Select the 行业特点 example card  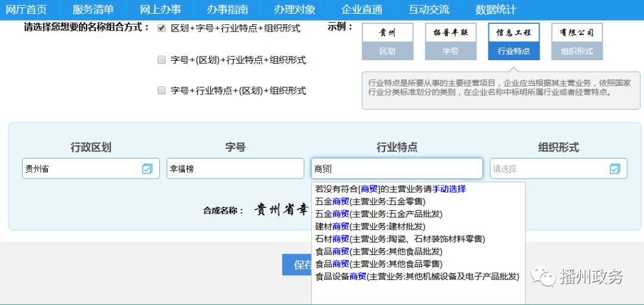513,41
